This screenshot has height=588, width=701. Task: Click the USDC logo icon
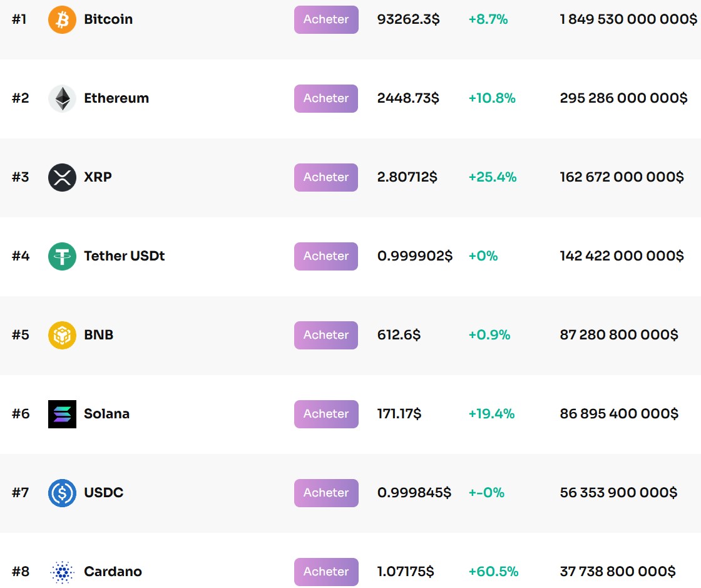(61, 493)
